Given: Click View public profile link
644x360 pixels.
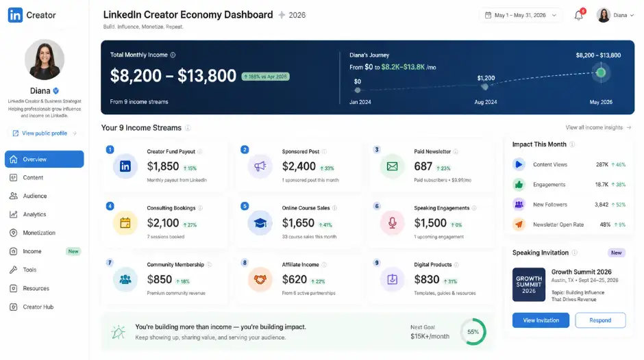Looking at the screenshot, I should pos(45,133).
